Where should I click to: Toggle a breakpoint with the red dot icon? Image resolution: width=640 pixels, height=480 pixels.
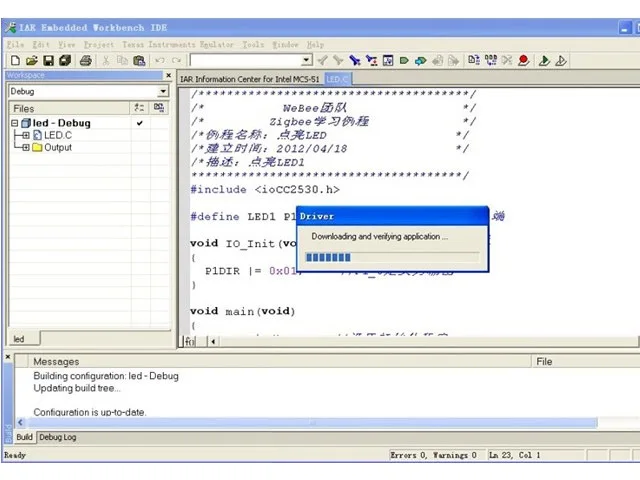coord(524,61)
